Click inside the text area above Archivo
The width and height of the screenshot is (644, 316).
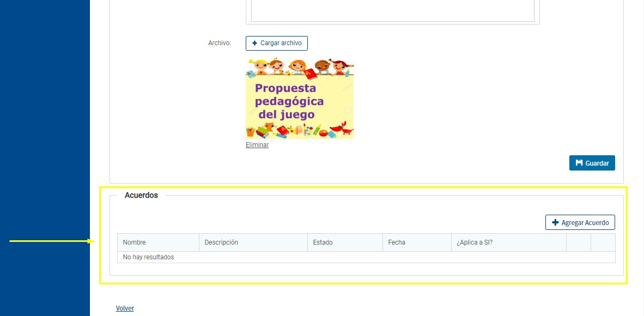point(392,10)
